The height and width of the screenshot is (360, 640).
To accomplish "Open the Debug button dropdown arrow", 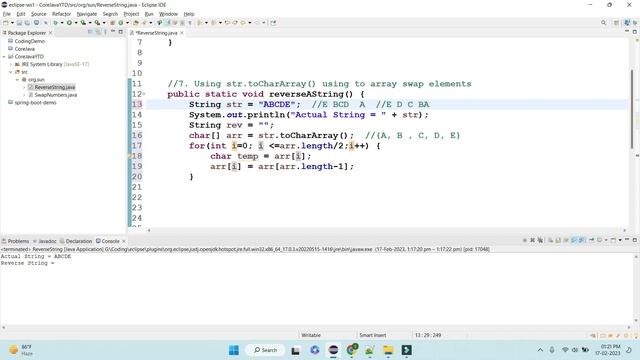I will [x=62, y=23].
